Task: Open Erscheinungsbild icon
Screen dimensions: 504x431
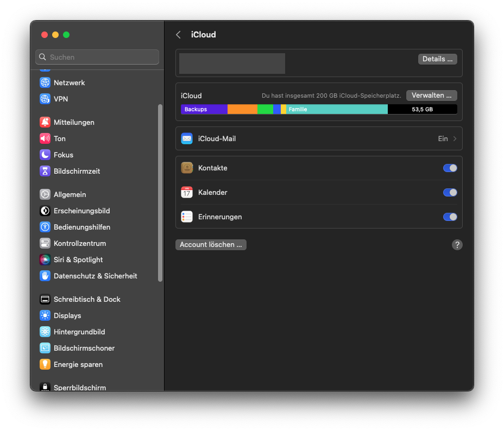Action: (45, 211)
